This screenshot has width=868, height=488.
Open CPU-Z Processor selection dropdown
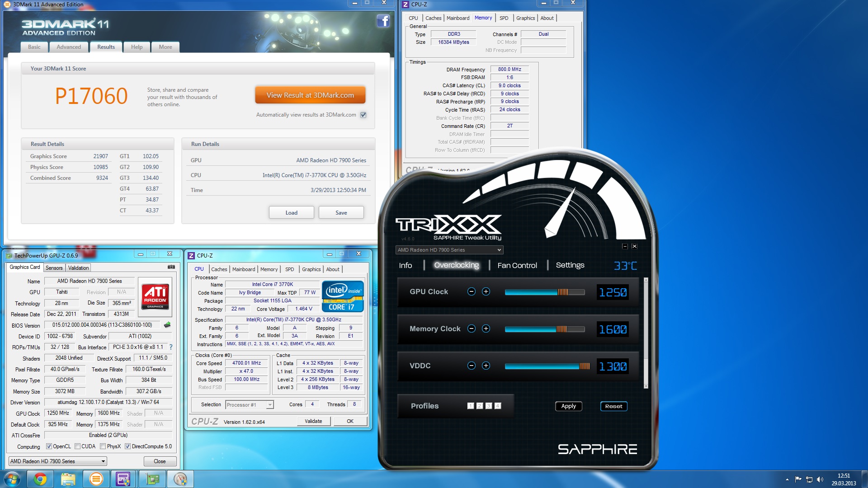point(249,405)
